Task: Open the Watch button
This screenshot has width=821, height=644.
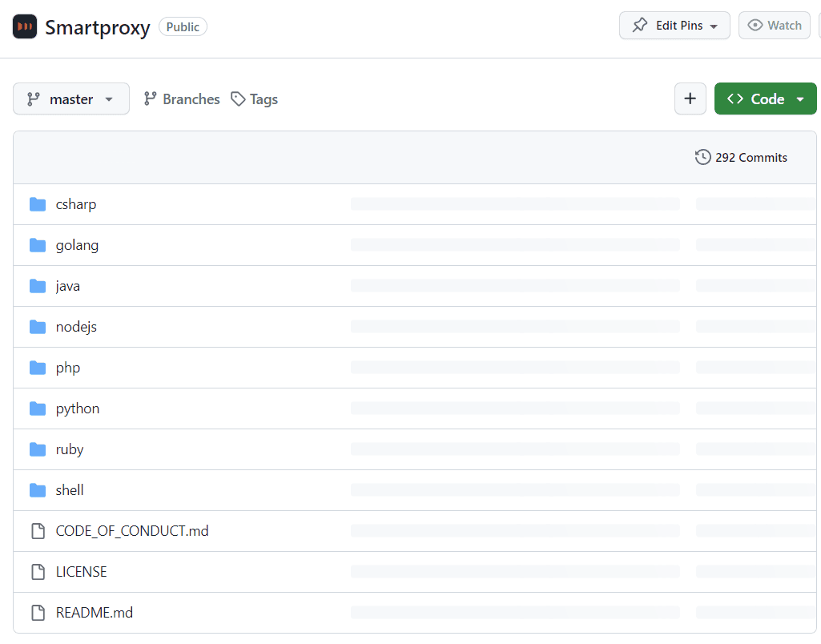Action: pos(774,25)
